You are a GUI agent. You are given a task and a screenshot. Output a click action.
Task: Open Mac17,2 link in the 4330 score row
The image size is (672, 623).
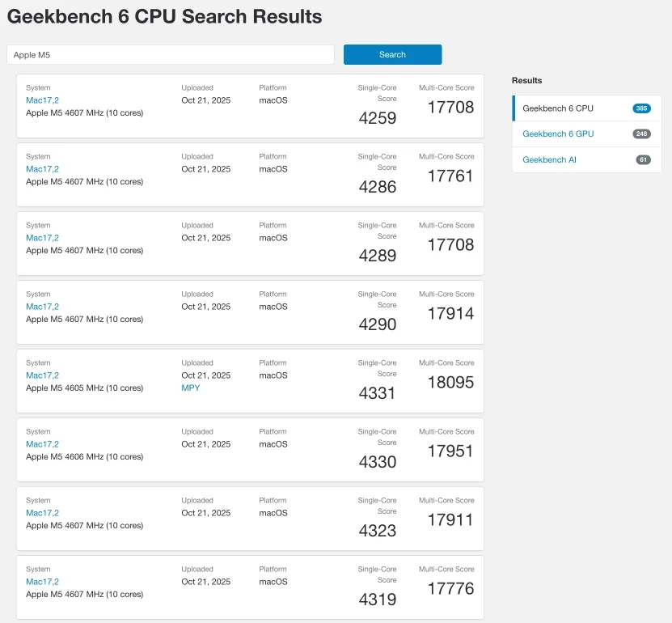pyautogui.click(x=42, y=444)
